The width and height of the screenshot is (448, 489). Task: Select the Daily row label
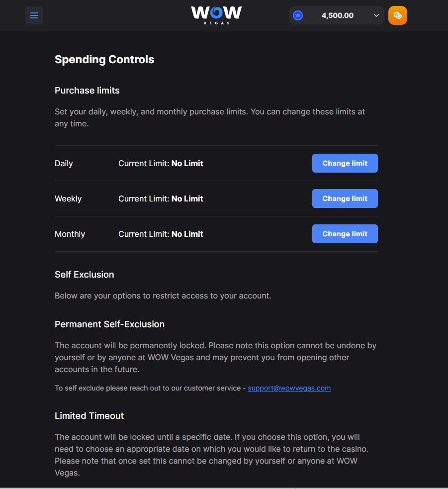(x=64, y=164)
